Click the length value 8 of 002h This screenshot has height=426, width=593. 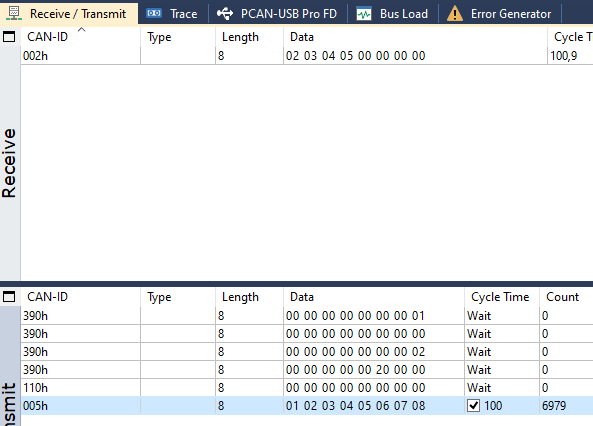click(x=221, y=56)
